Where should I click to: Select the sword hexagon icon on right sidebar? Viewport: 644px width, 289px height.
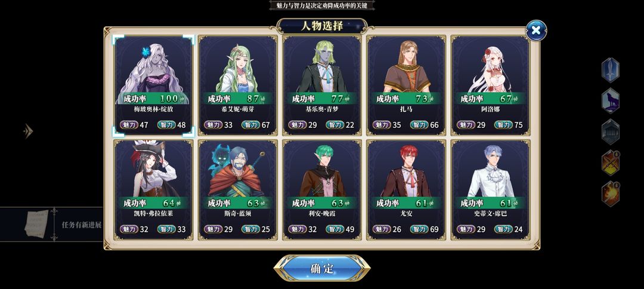click(611, 70)
